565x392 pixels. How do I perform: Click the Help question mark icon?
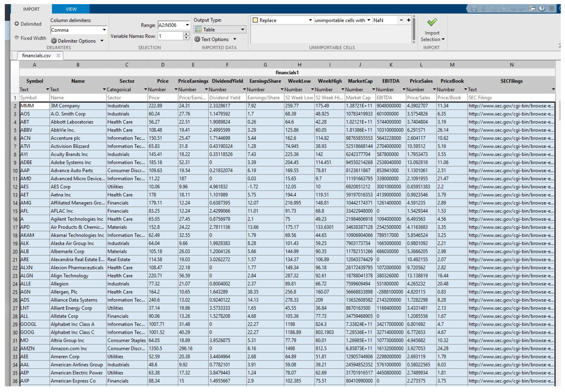(x=542, y=9)
